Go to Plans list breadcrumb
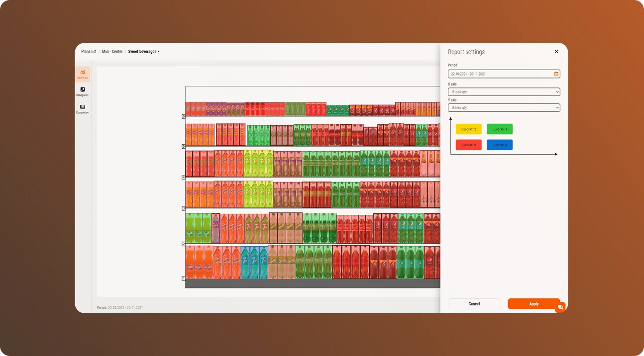Screen dimensions: 644x356 pyautogui.click(x=89, y=52)
